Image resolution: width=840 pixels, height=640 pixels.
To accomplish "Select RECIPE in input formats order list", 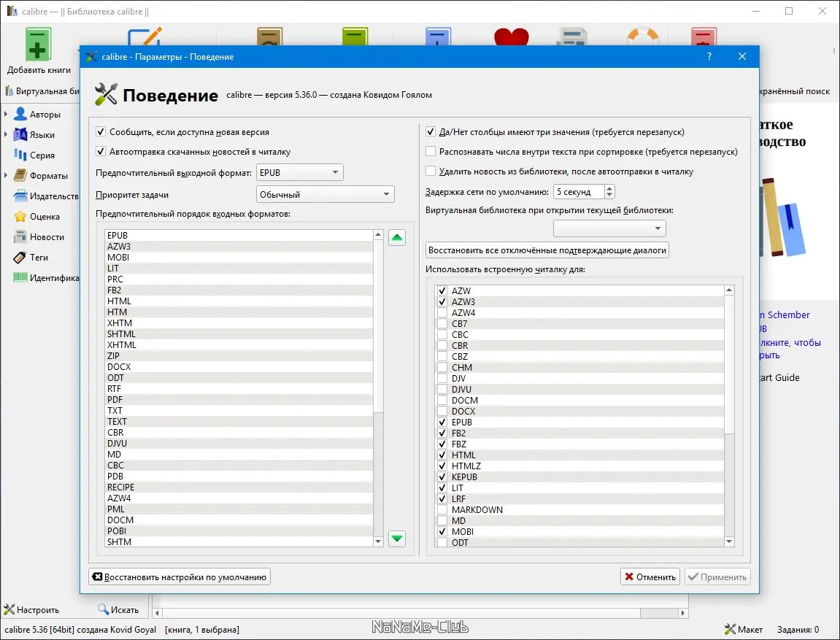I will [x=239, y=487].
